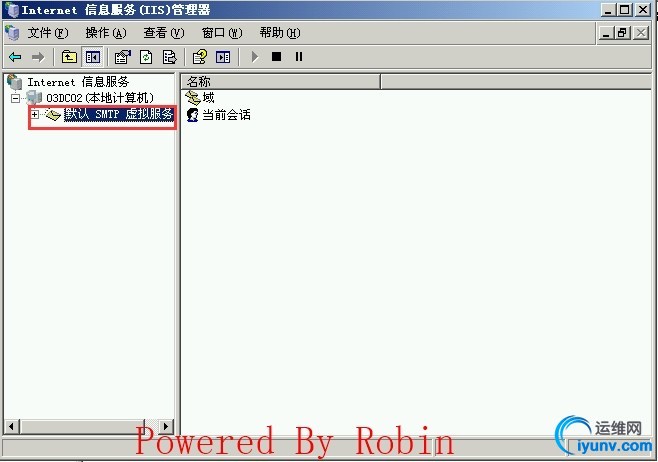Maximize the IIS manager window

(x=624, y=10)
